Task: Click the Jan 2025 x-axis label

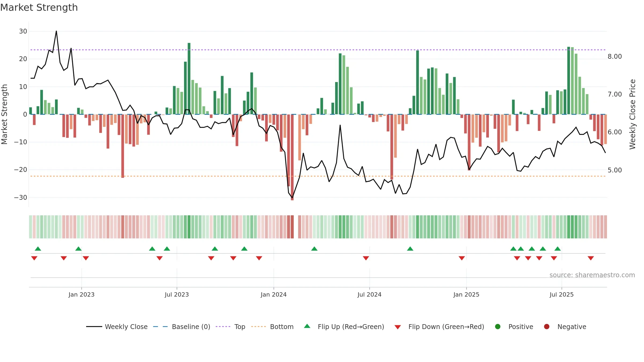Action: click(466, 294)
